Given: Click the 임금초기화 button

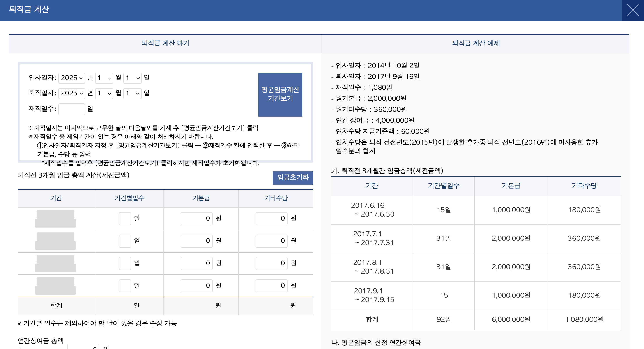Looking at the screenshot, I should point(293,178).
